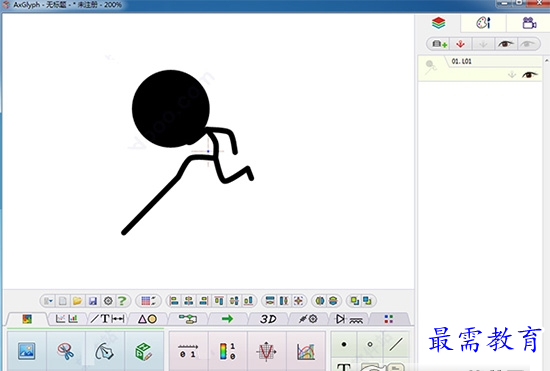Click the red center-alignment icon
Viewport: 550px width, 371px height.
coord(299,301)
